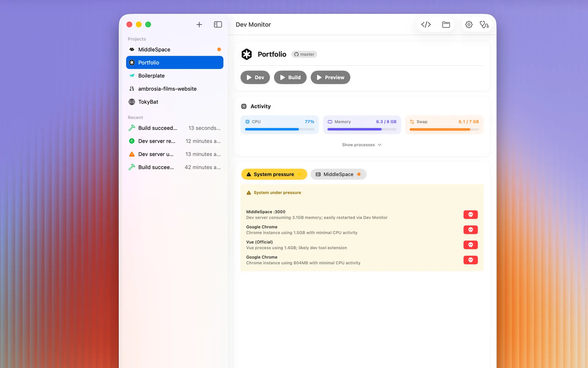This screenshot has height=368, width=588.
Task: Click the Portfolio project logo icon
Action: pyautogui.click(x=247, y=54)
